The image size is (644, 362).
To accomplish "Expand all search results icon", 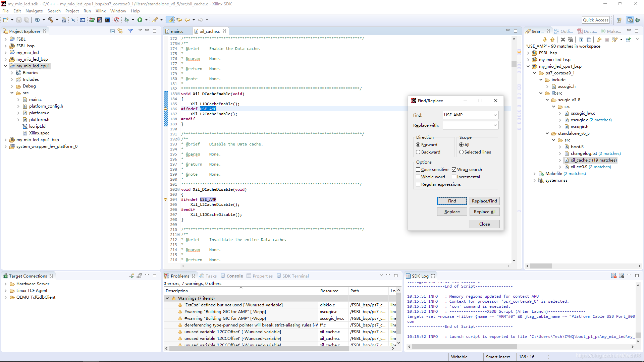I will [x=581, y=40].
